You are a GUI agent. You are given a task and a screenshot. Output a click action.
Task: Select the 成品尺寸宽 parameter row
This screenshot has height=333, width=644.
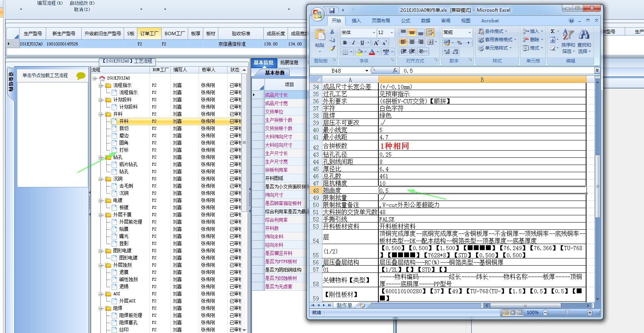coord(285,103)
